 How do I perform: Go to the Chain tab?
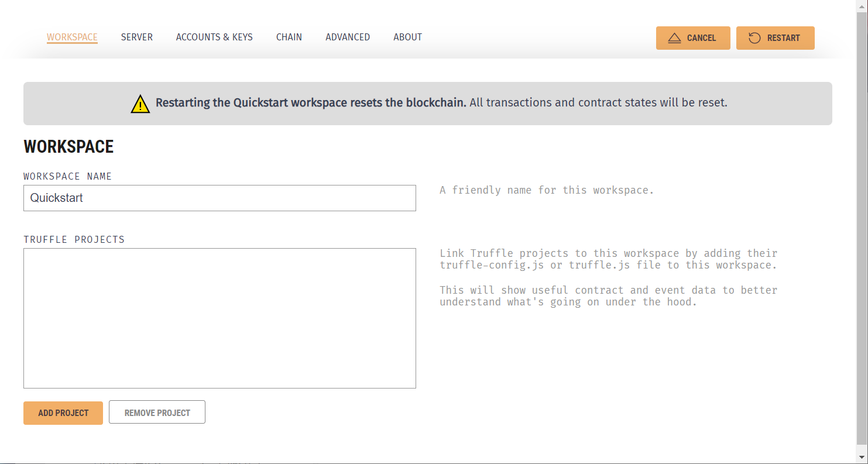pyautogui.click(x=289, y=37)
